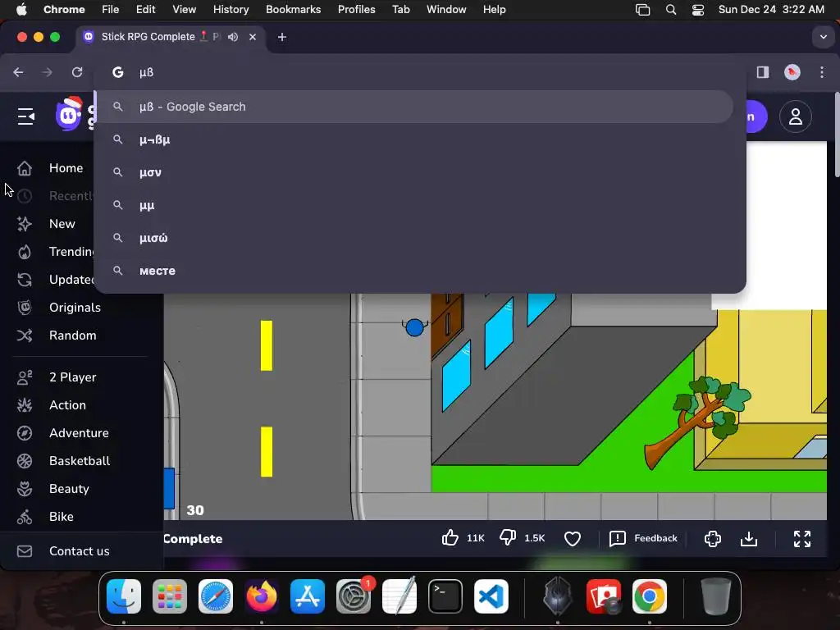The height and width of the screenshot is (630, 840).
Task: Add game to favorites heart icon
Action: [572, 538]
